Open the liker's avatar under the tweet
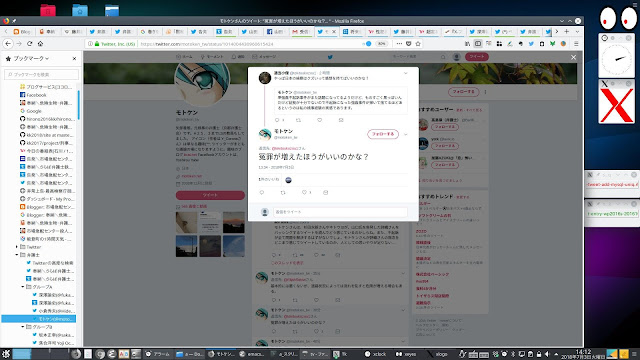The width and height of the screenshot is (640, 360). click(288, 180)
